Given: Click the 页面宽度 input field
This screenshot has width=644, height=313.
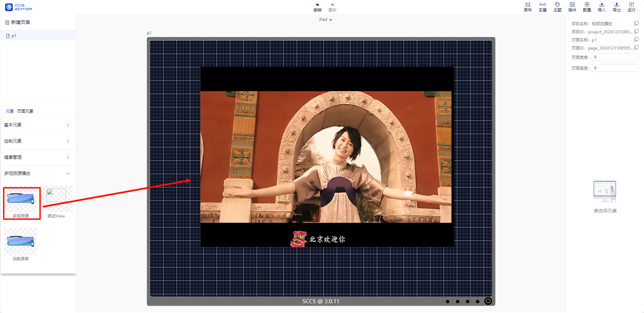Looking at the screenshot, I should pos(615,57).
